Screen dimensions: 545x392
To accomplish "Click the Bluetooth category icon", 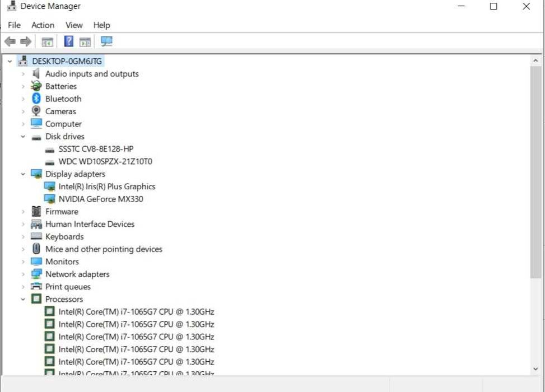I will (36, 99).
